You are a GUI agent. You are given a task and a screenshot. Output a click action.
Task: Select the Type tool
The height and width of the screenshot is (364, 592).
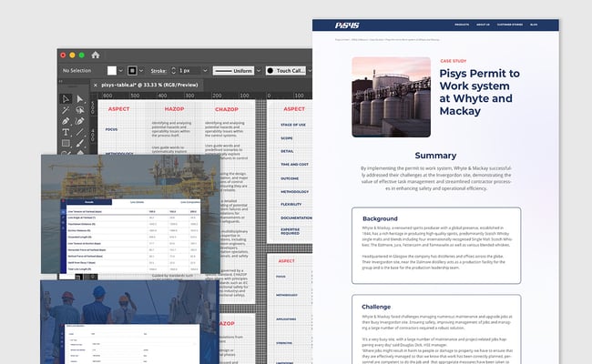click(66, 132)
